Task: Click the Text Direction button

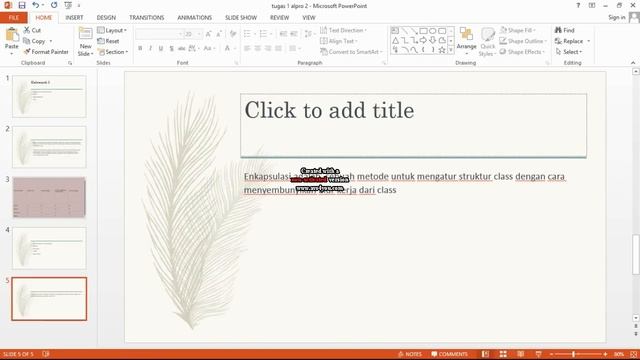Action: [343, 30]
